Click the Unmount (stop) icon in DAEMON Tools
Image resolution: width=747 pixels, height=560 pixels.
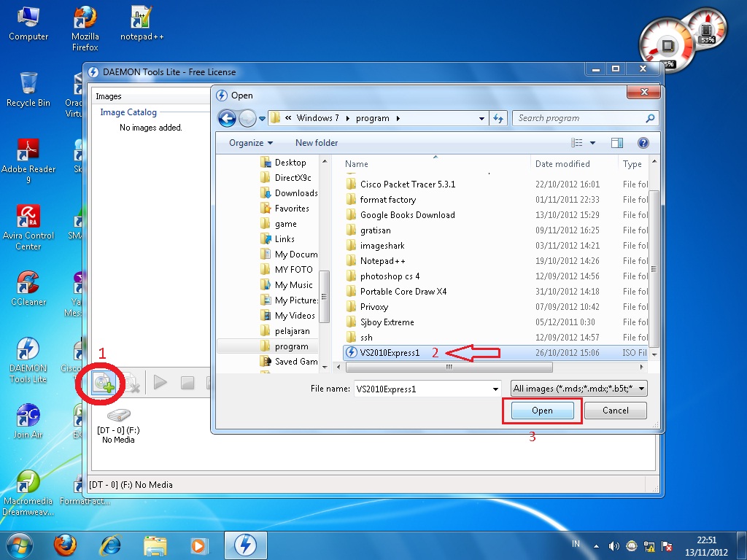coord(189,382)
